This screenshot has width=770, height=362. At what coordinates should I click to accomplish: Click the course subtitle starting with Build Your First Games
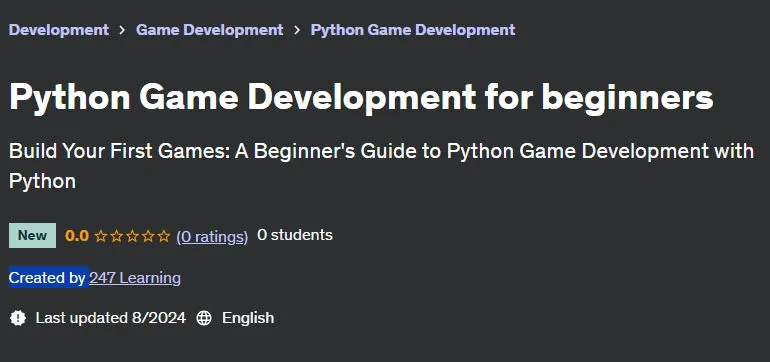tap(381, 166)
